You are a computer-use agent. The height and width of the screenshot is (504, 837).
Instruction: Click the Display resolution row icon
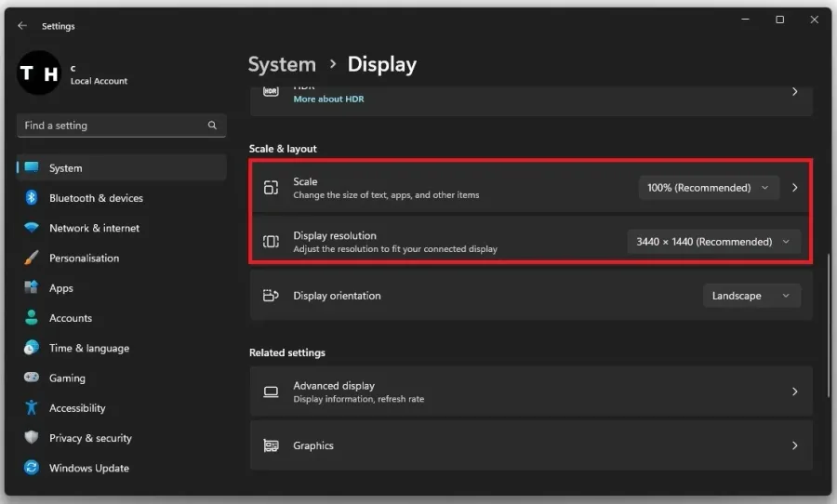click(x=271, y=242)
